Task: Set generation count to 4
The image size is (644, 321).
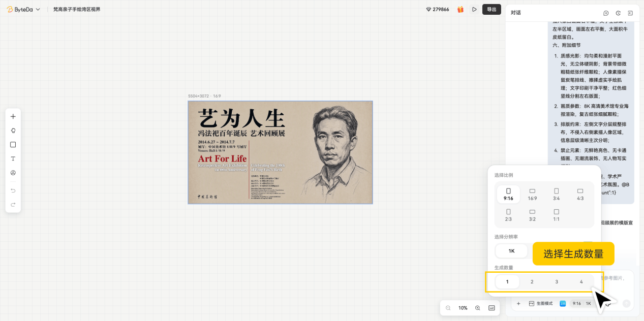Action: coord(581,282)
